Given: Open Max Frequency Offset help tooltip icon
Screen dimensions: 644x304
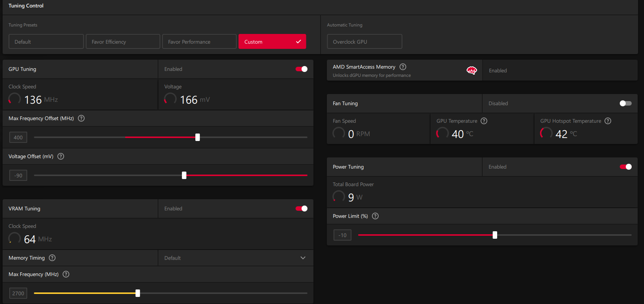Looking at the screenshot, I should (81, 118).
